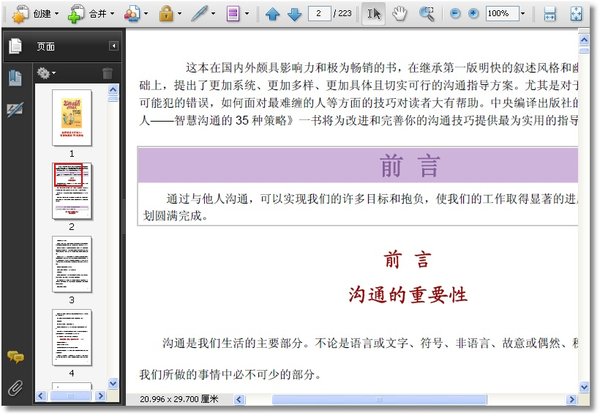Image resolution: width=600 pixels, height=416 pixels.
Task: Click thumbnail panel scroll left arrow
Action: [41, 396]
